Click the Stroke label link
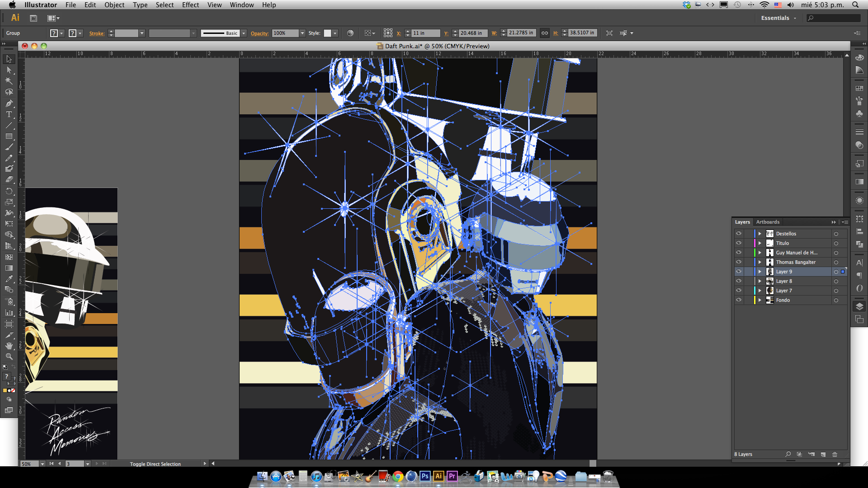The width and height of the screenshot is (868, 488). tap(97, 33)
